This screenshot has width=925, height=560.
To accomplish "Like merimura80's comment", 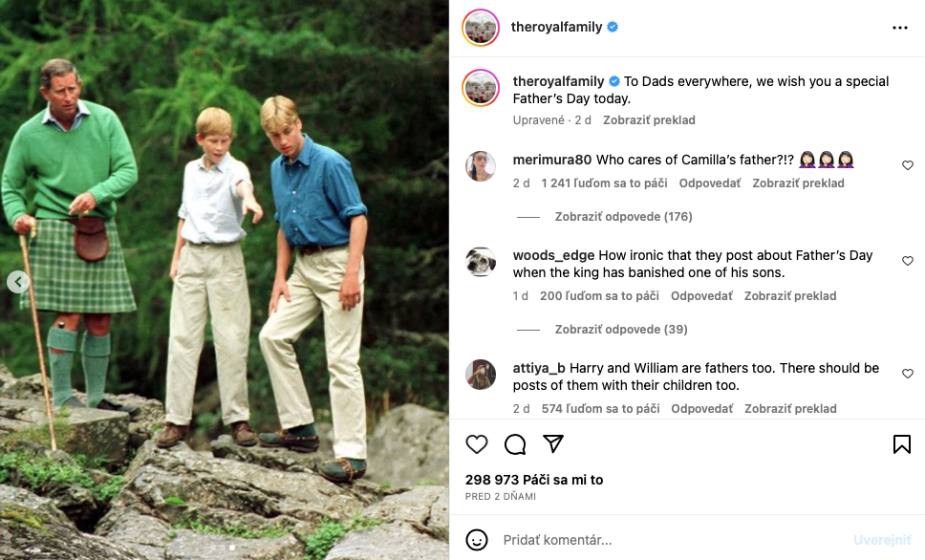I will pyautogui.click(x=908, y=165).
